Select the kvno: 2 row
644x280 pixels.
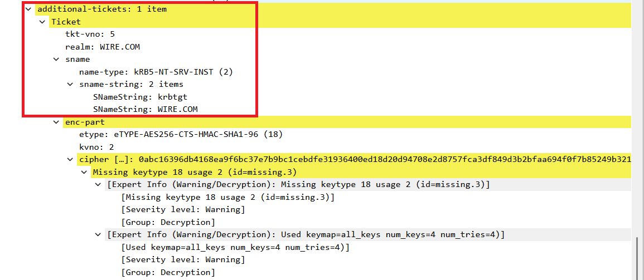pyautogui.click(x=96, y=147)
